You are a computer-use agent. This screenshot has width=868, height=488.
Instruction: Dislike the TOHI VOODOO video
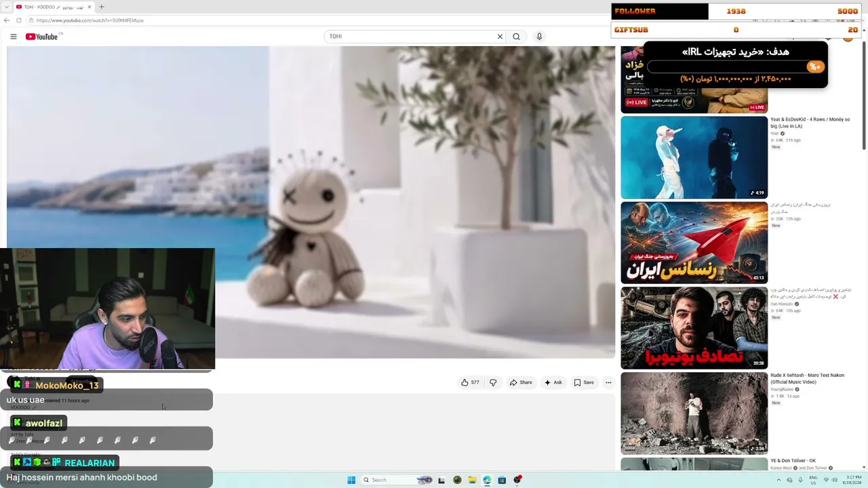(x=493, y=382)
